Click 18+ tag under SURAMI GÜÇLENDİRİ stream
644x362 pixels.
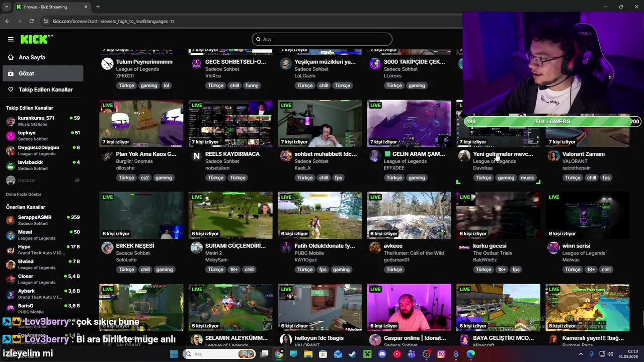click(234, 269)
